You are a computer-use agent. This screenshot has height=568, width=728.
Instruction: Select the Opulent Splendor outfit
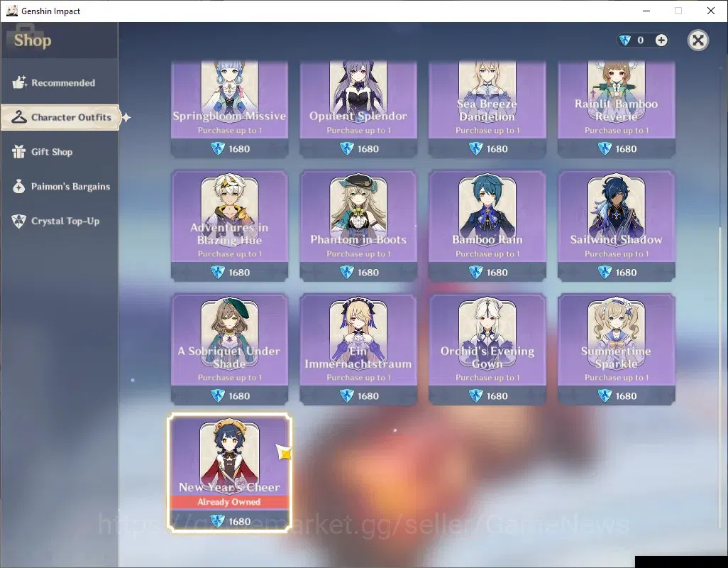point(358,109)
